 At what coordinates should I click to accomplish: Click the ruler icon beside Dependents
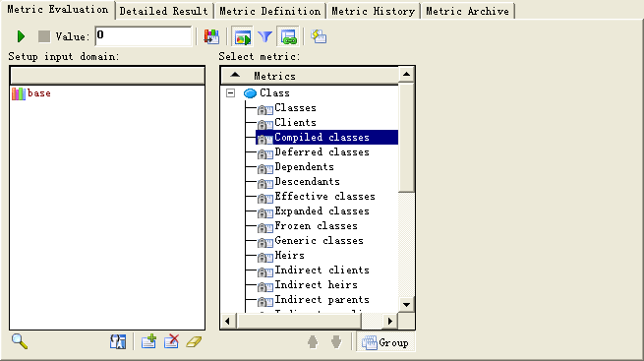click(x=264, y=168)
